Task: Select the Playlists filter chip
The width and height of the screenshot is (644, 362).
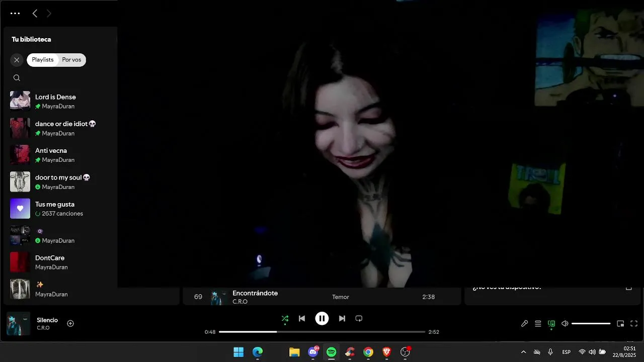Action: click(x=43, y=60)
